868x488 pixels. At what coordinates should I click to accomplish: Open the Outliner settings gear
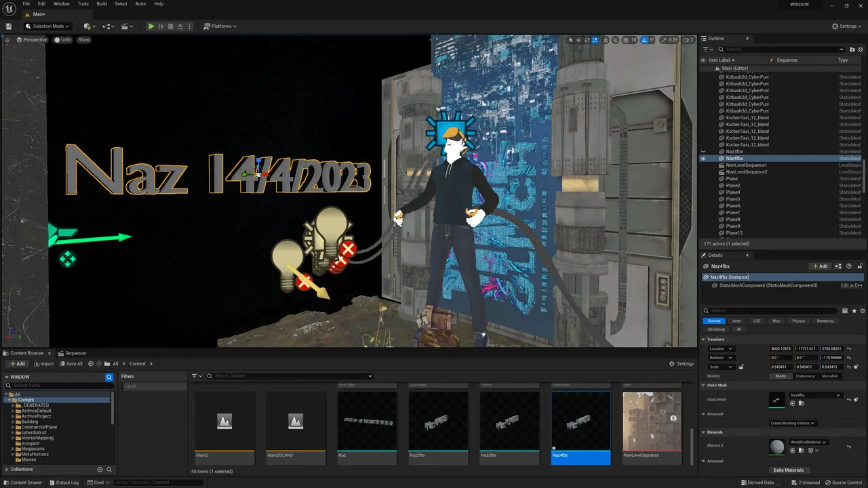(x=860, y=49)
